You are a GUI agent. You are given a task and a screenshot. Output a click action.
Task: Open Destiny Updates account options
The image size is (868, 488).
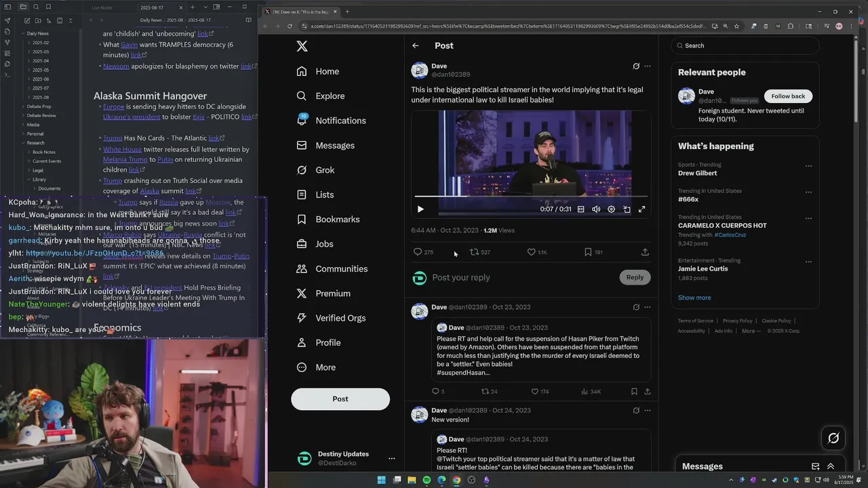tap(391, 459)
